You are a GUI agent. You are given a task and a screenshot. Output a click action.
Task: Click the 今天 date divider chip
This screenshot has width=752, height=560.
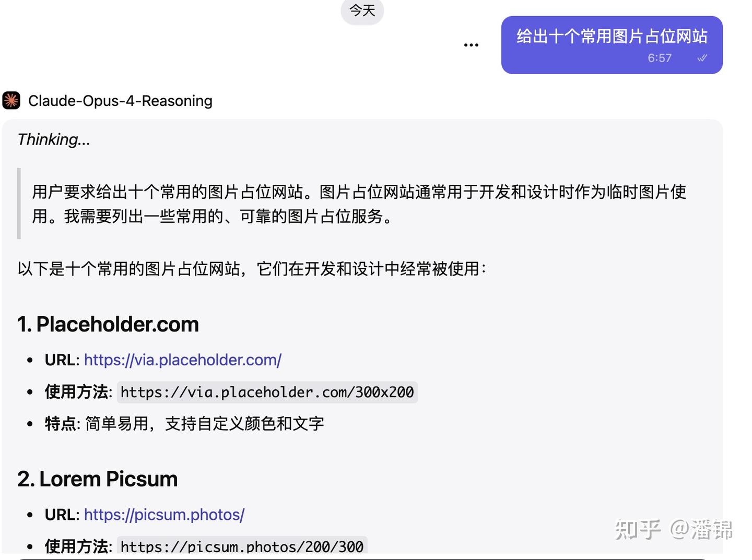(x=362, y=11)
